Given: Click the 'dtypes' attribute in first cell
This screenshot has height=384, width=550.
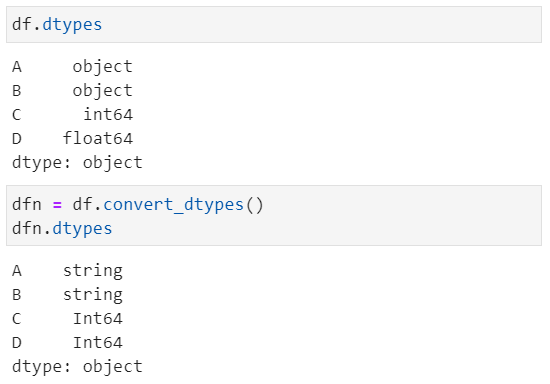Looking at the screenshot, I should [x=72, y=25].
